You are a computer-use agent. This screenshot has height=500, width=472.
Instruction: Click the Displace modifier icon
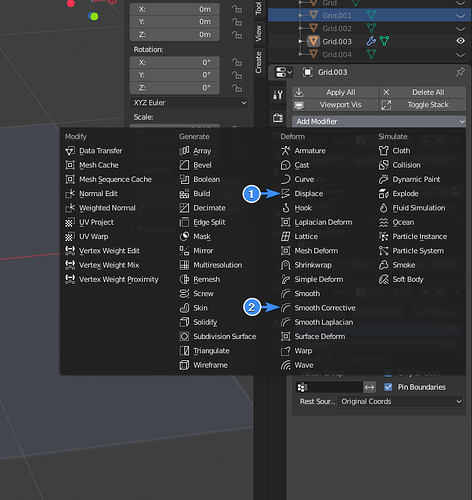[x=285, y=194]
